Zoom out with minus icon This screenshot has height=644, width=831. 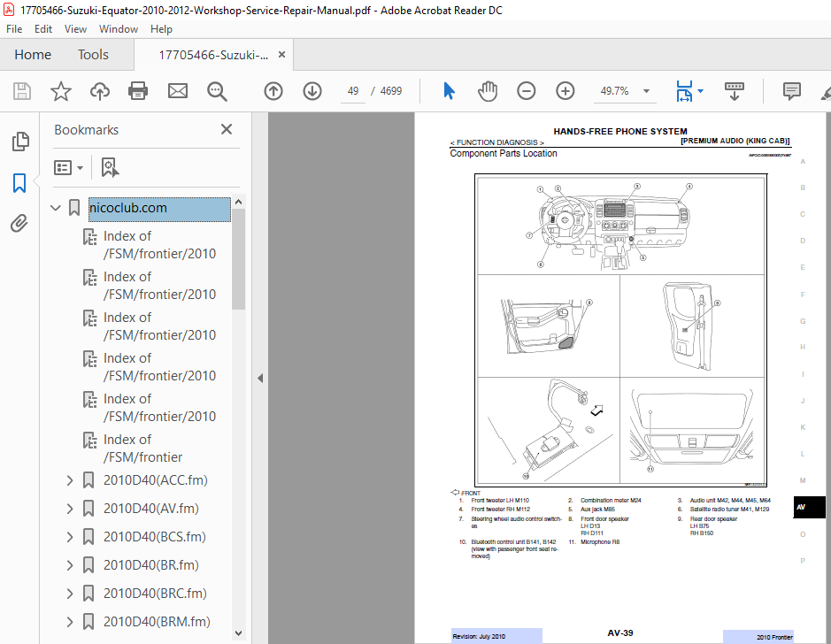pos(527,91)
